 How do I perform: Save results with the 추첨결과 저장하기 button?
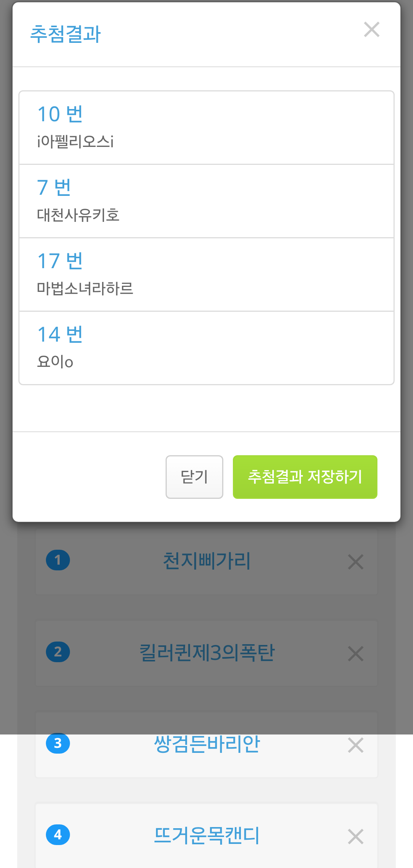(305, 477)
